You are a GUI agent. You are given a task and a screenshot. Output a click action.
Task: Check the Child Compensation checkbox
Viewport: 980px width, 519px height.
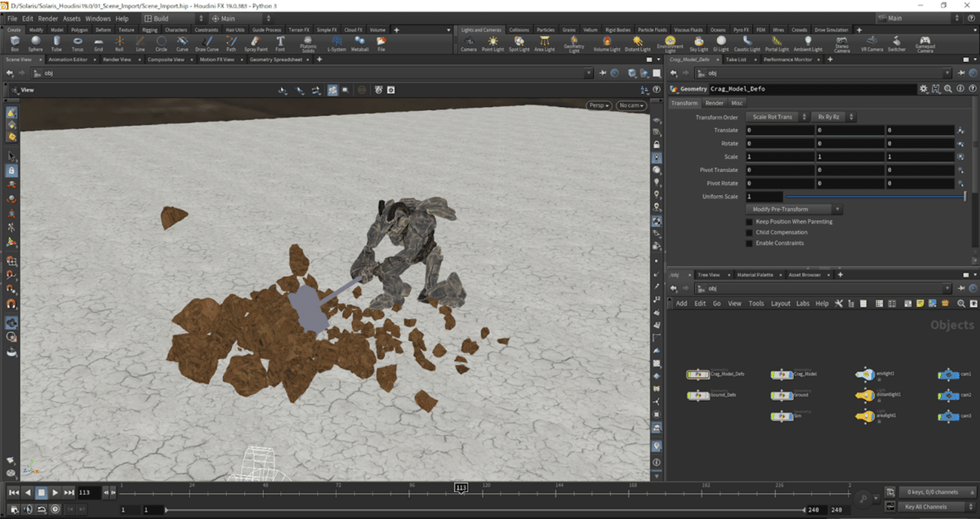[750, 232]
